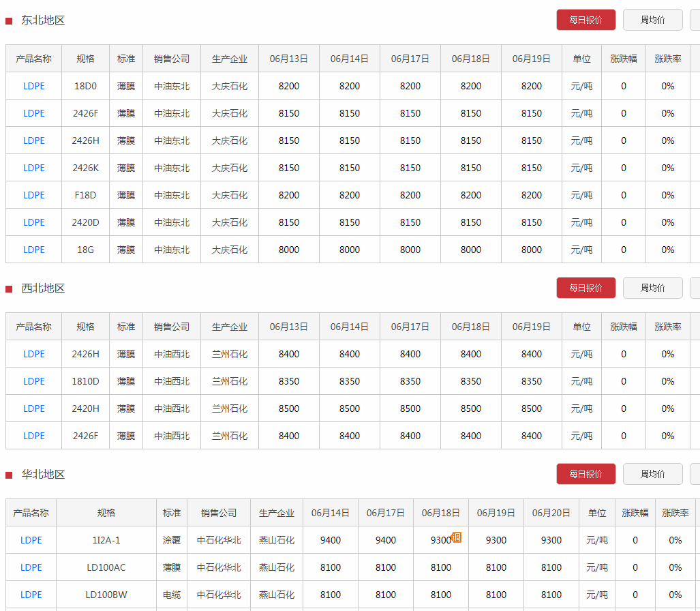700x611 pixels.
Task: Open LDPE link in the 1810D row
Action: (x=34, y=381)
